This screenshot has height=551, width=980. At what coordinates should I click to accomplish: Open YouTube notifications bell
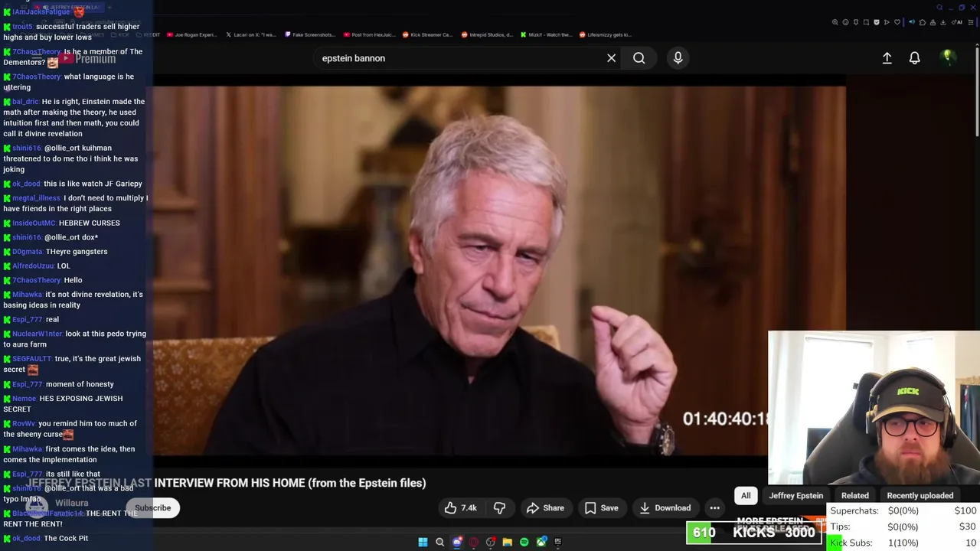pos(914,58)
